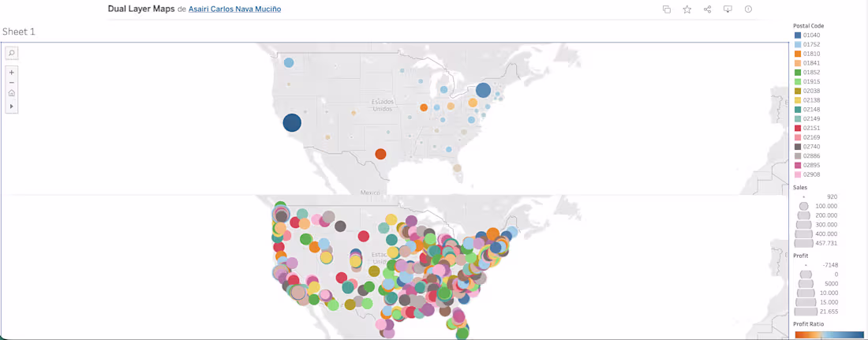This screenshot has width=868, height=340.
Task: Select Profit legend size 15.000
Action: (817, 302)
